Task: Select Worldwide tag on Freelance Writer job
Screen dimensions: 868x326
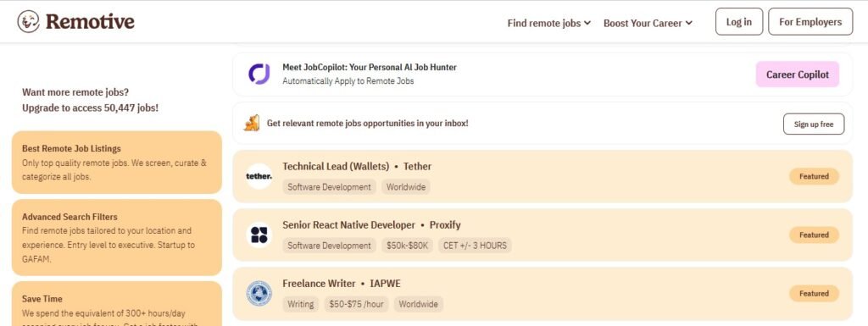Action: 419,304
